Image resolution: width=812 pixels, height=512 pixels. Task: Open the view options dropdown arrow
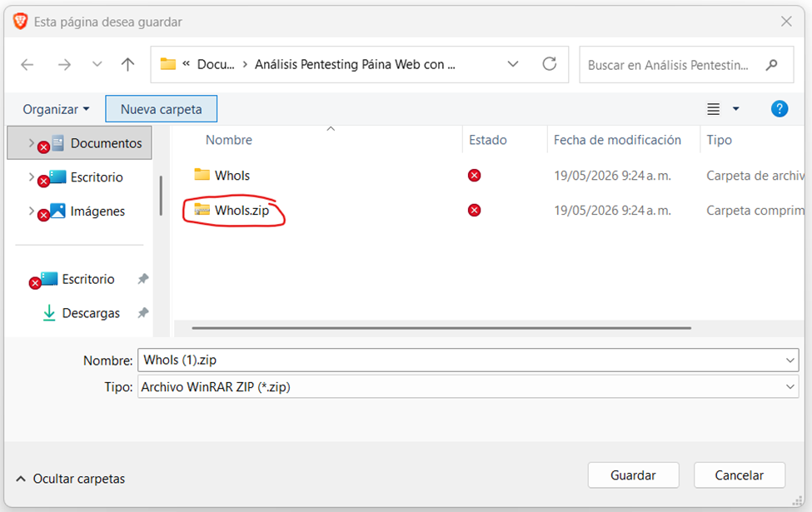pos(736,109)
